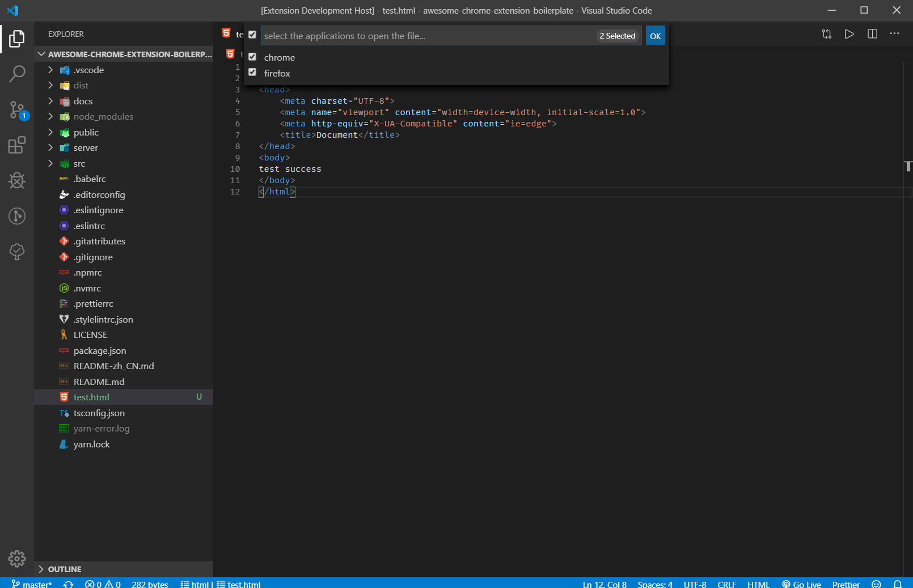The image size is (913, 588).
Task: Click the feedback smiley in status bar
Action: coord(876,584)
